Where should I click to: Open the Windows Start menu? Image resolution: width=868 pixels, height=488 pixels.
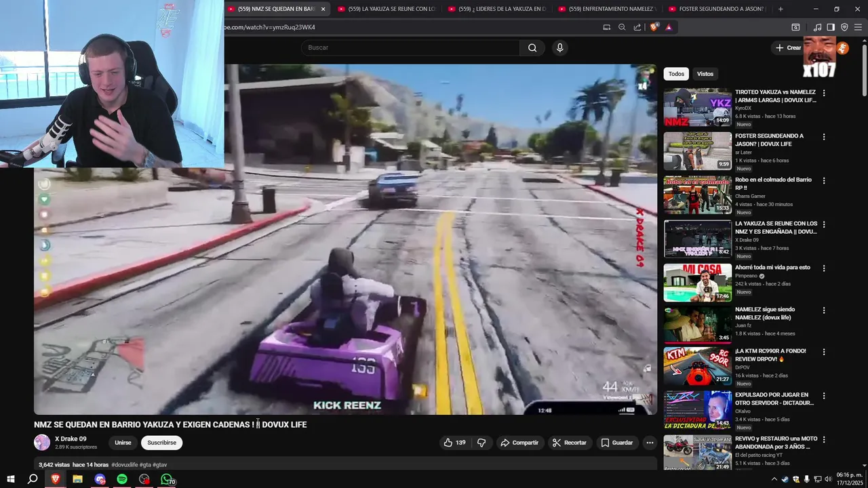10,479
